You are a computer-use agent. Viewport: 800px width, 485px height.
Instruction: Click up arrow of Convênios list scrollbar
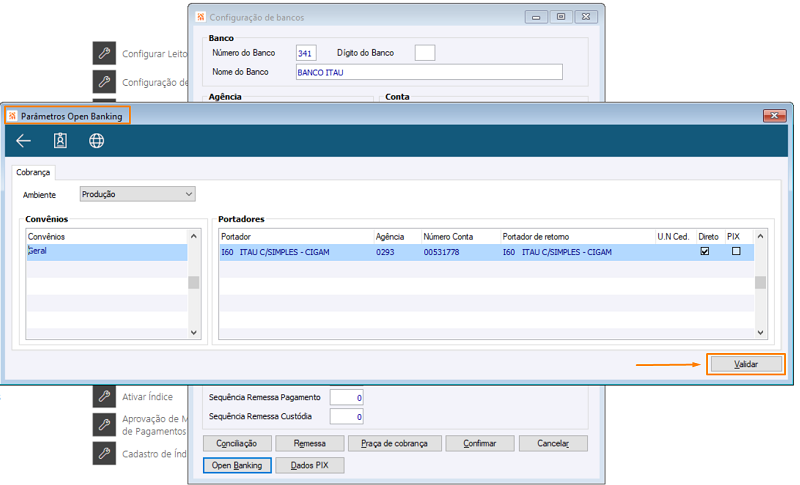click(x=193, y=236)
